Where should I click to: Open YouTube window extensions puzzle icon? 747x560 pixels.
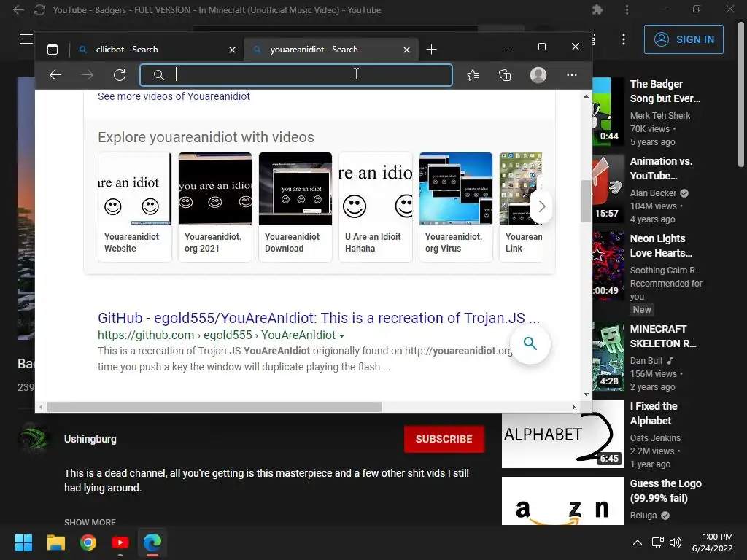point(597,9)
